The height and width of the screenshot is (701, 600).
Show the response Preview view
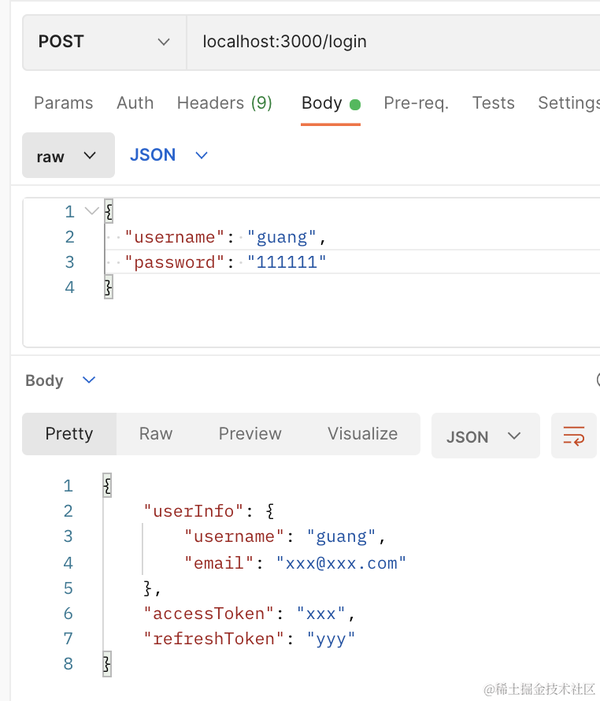250,434
